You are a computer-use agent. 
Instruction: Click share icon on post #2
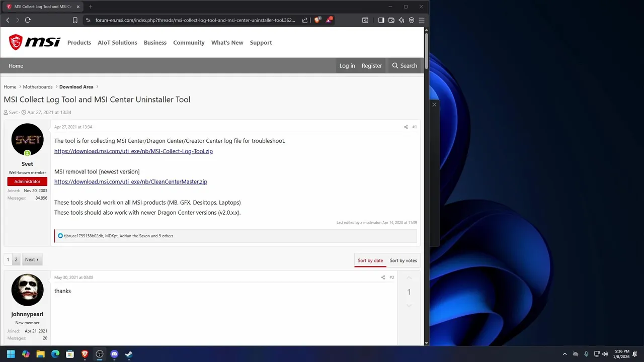(383, 278)
